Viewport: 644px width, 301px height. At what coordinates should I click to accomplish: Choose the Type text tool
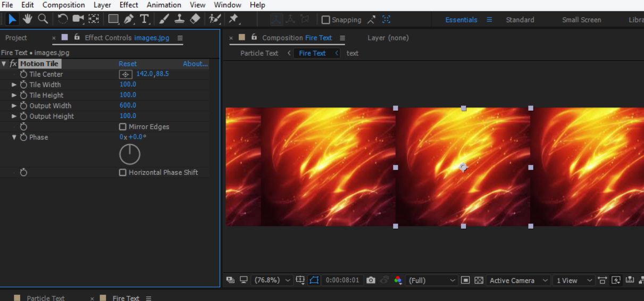144,19
